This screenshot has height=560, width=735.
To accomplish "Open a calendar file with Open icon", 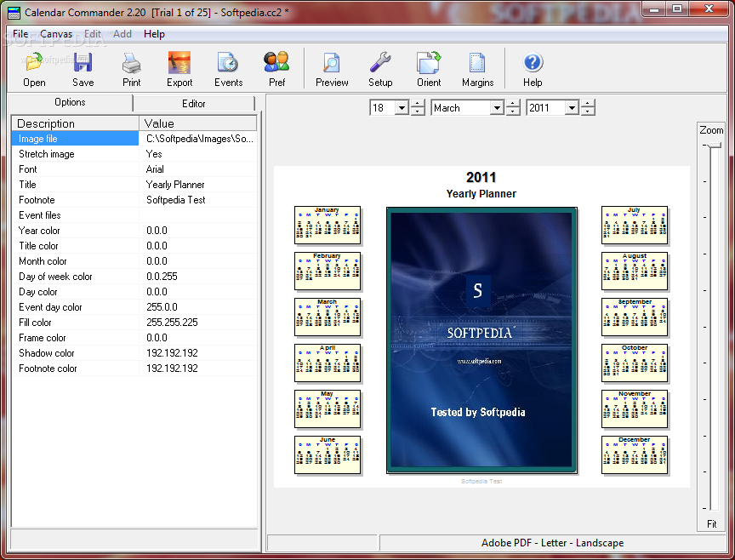I will (34, 70).
